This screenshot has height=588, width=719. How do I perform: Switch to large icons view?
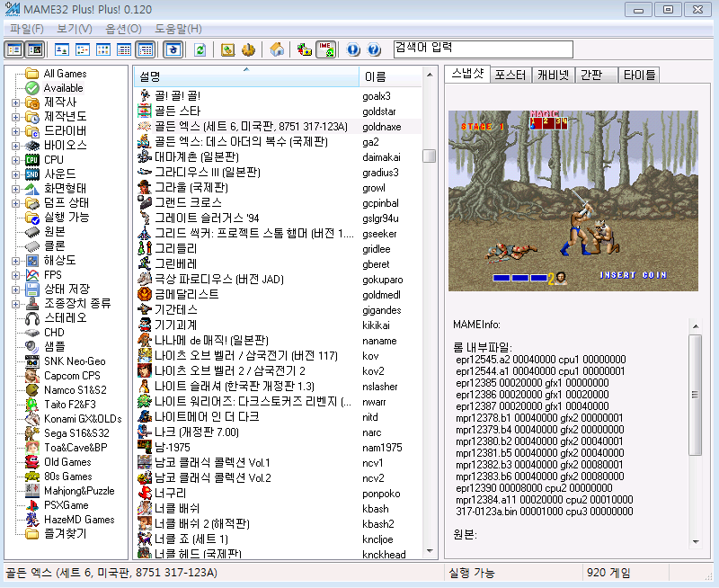62,49
